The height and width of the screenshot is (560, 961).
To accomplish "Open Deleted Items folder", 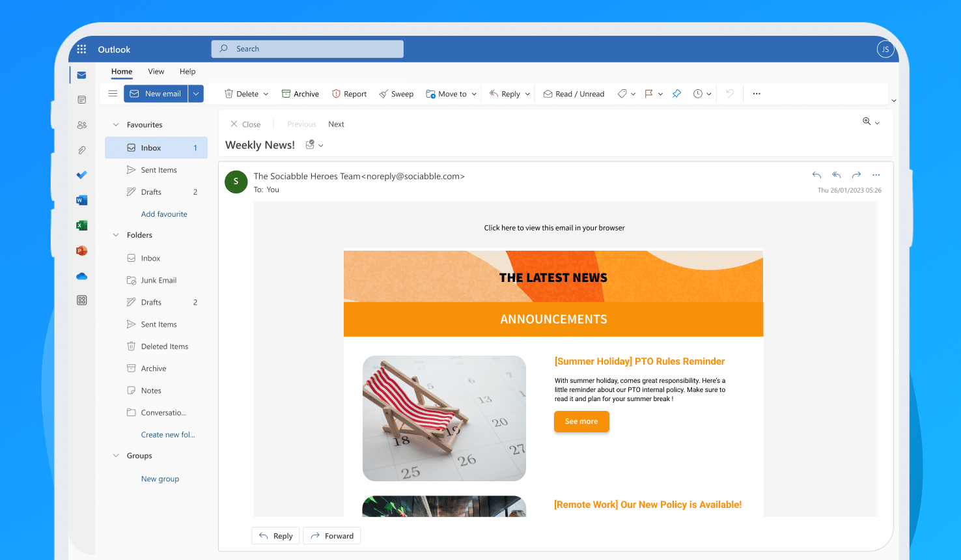I will (156, 346).
